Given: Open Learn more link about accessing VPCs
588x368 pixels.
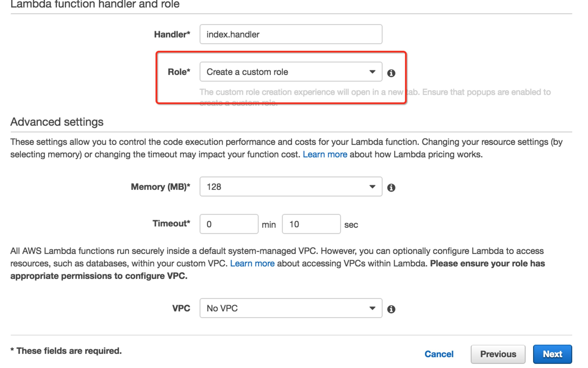Looking at the screenshot, I should pyautogui.click(x=252, y=263).
